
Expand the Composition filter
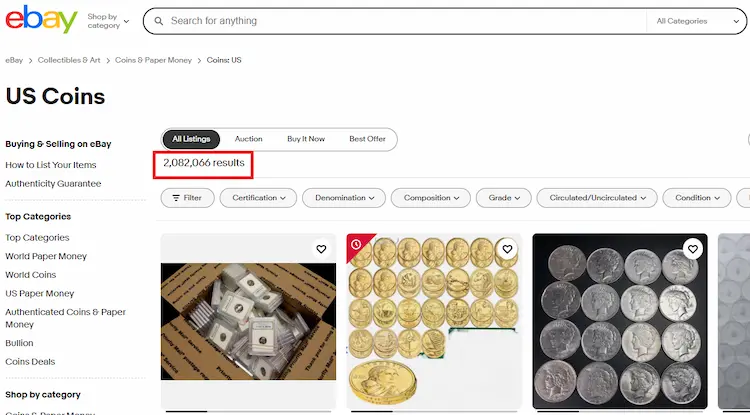[432, 198]
